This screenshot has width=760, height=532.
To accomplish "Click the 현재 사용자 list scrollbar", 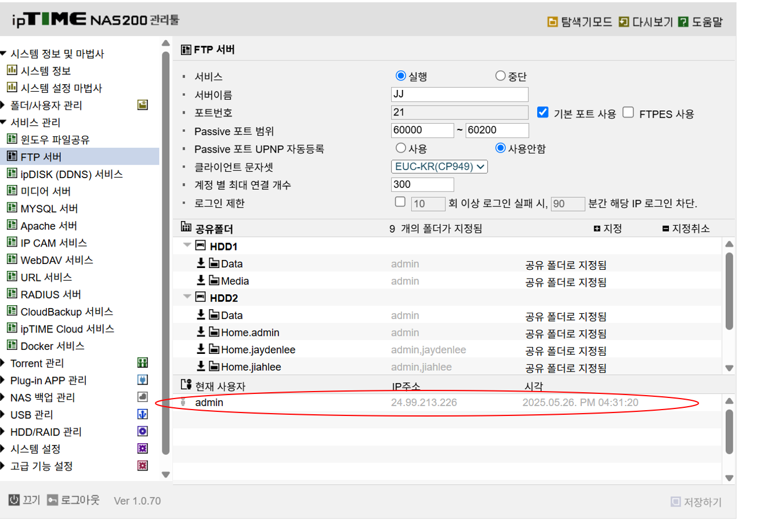I will [x=729, y=432].
